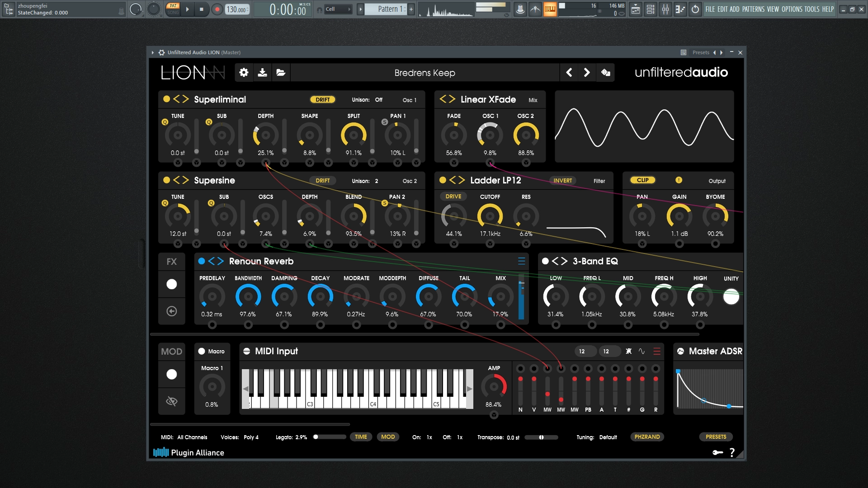The width and height of the screenshot is (868, 488).
Task: Change 3-Band EQ effect chevrons
Action: 560,261
